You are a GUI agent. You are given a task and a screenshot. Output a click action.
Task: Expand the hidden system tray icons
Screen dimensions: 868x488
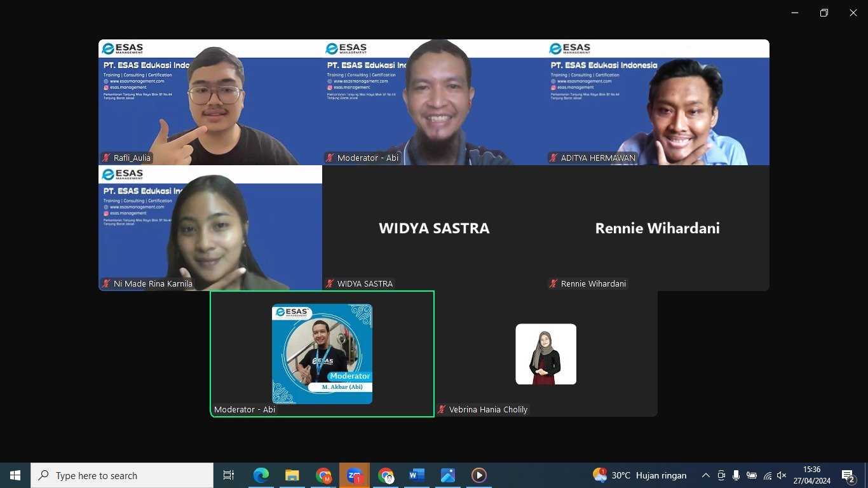click(x=705, y=475)
